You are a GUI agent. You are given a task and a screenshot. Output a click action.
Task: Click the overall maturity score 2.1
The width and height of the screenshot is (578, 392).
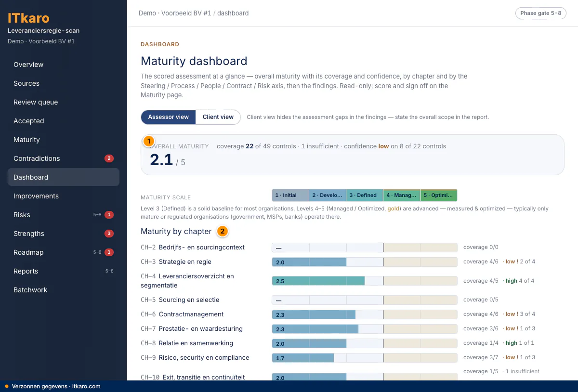[x=161, y=160]
